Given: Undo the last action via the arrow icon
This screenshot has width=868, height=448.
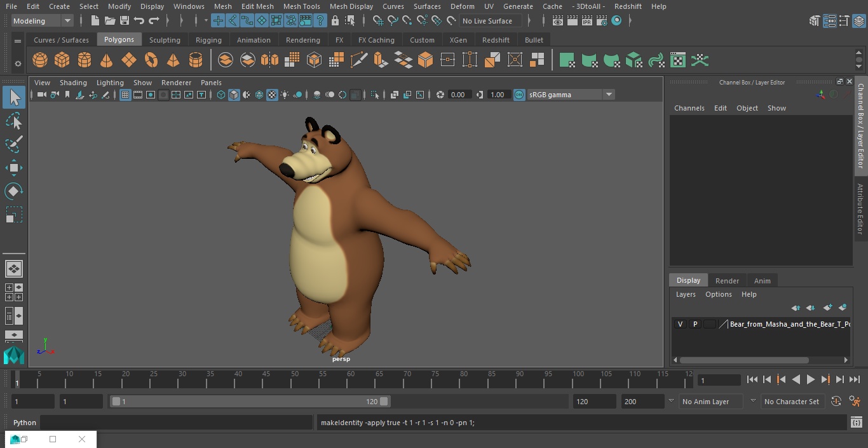Looking at the screenshot, I should coord(139,21).
